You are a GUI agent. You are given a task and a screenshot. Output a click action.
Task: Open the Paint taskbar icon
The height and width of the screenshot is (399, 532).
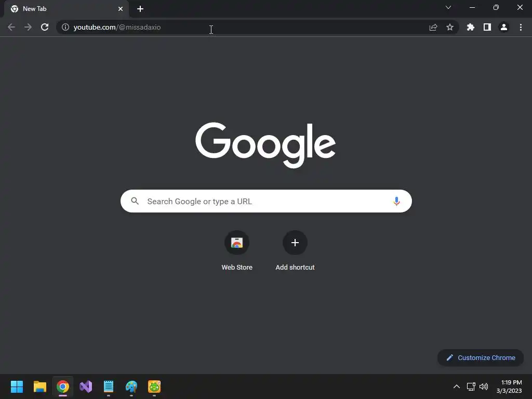click(131, 387)
